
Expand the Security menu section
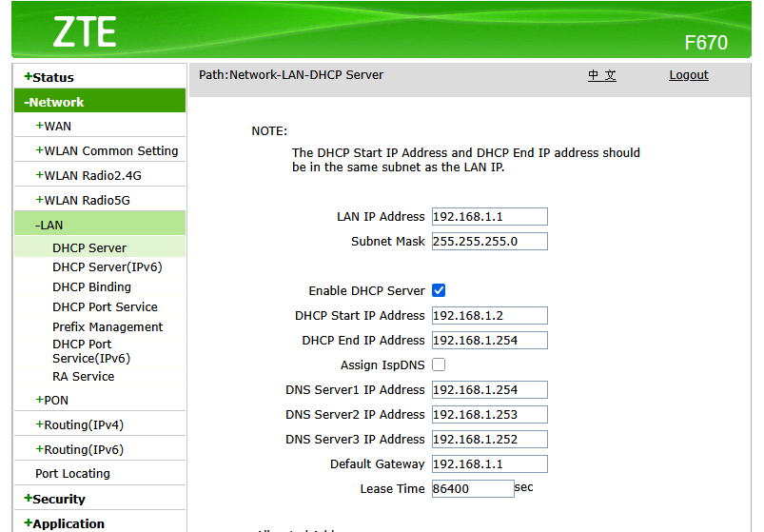pyautogui.click(x=58, y=499)
